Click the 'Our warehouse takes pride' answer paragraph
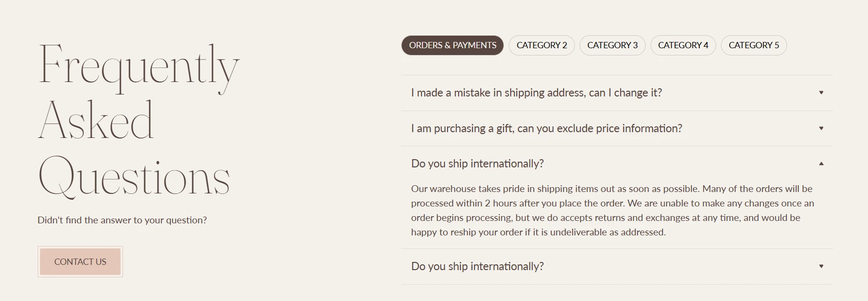 (612, 210)
